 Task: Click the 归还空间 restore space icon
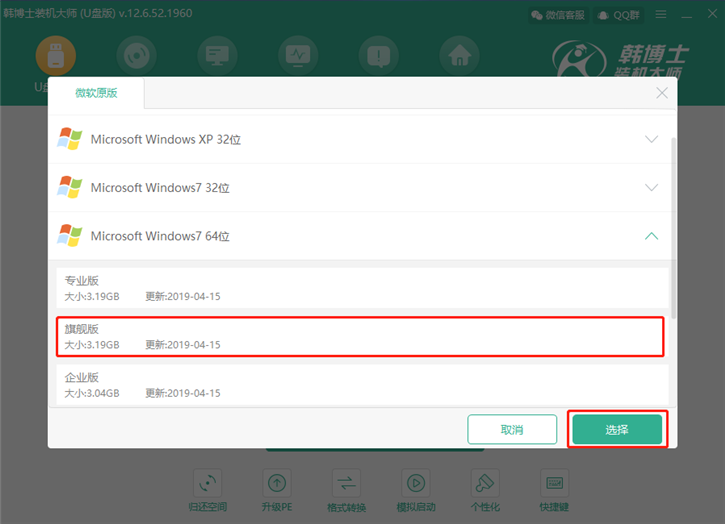[208, 482]
